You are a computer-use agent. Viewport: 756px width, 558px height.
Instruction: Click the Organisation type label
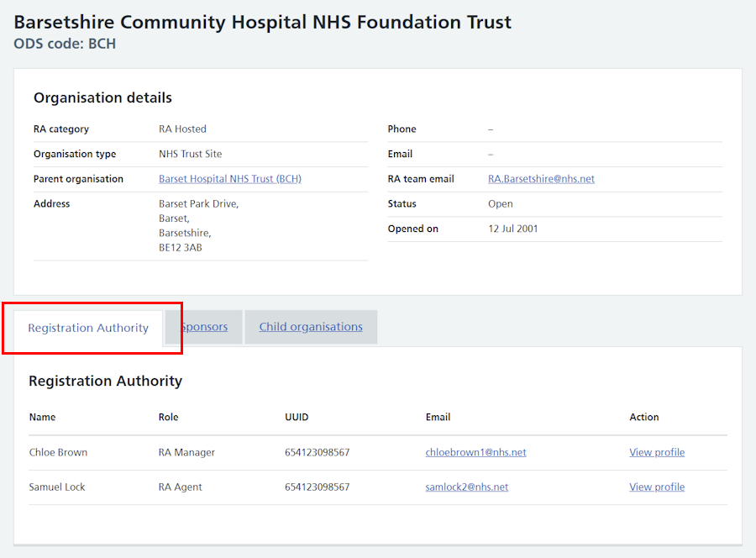point(75,155)
